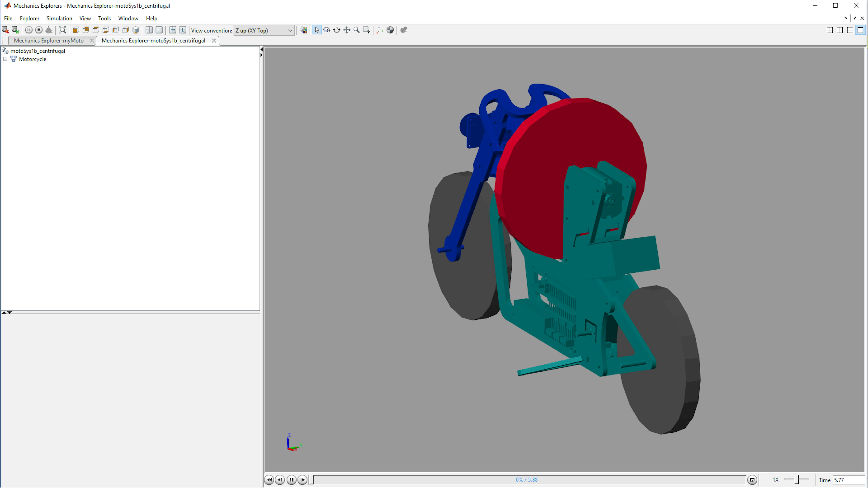Select the third cube view icon
868x488 pixels.
click(x=96, y=30)
